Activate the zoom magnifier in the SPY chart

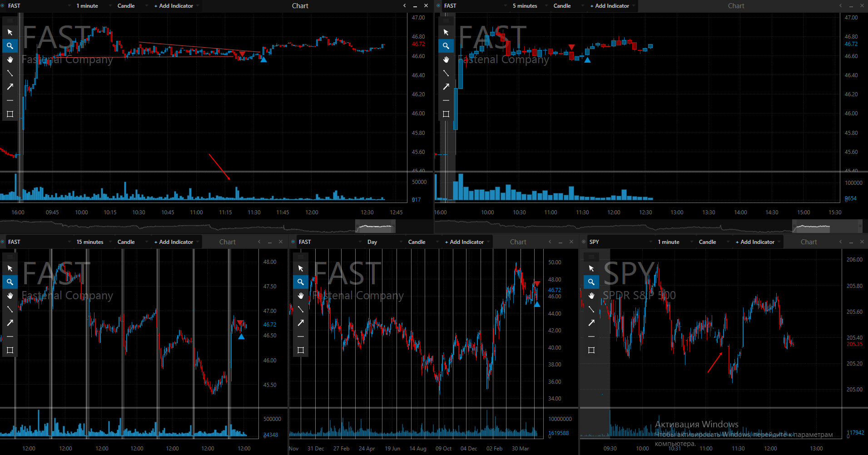[591, 282]
